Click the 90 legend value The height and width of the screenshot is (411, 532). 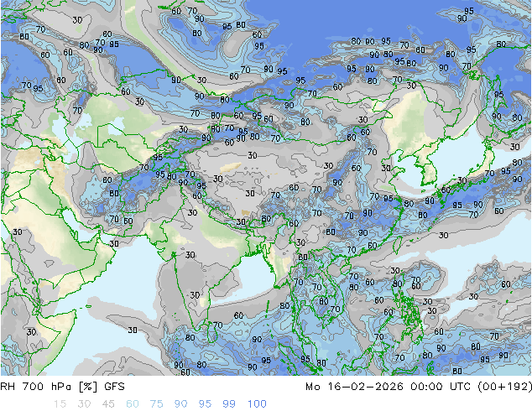(x=180, y=404)
